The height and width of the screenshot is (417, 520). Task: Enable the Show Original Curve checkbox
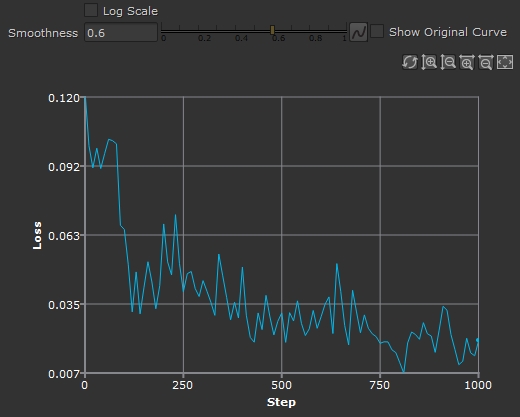(377, 31)
